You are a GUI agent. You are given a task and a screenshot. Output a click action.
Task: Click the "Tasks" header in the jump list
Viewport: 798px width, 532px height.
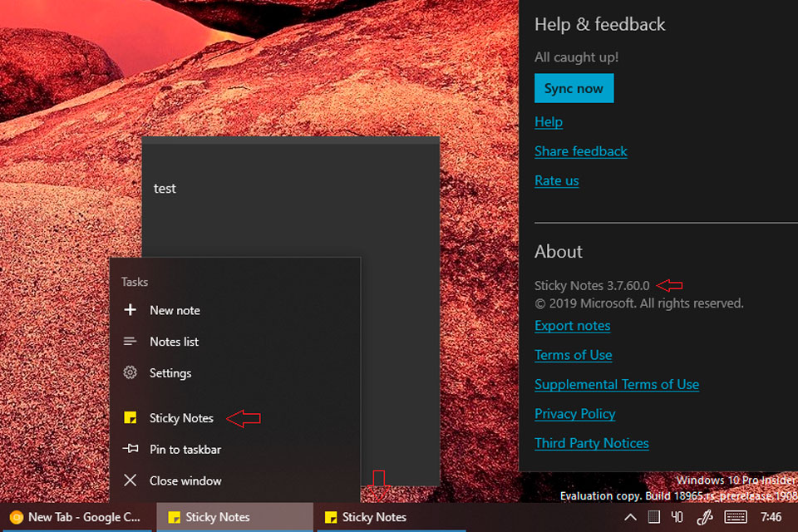click(x=135, y=282)
